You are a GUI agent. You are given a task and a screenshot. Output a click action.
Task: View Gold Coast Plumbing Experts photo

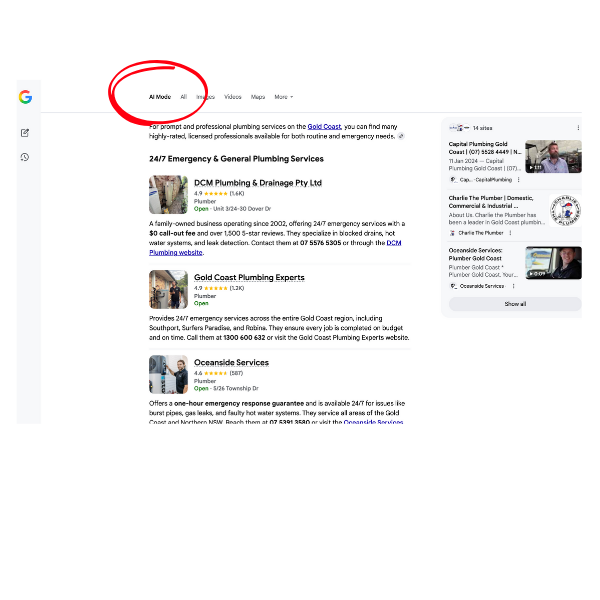tap(168, 289)
